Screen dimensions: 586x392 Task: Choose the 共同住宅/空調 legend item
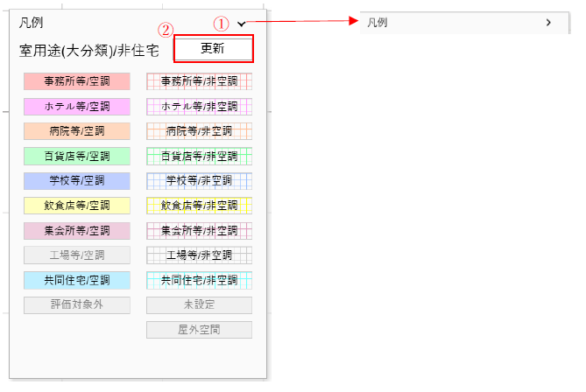[x=77, y=281]
